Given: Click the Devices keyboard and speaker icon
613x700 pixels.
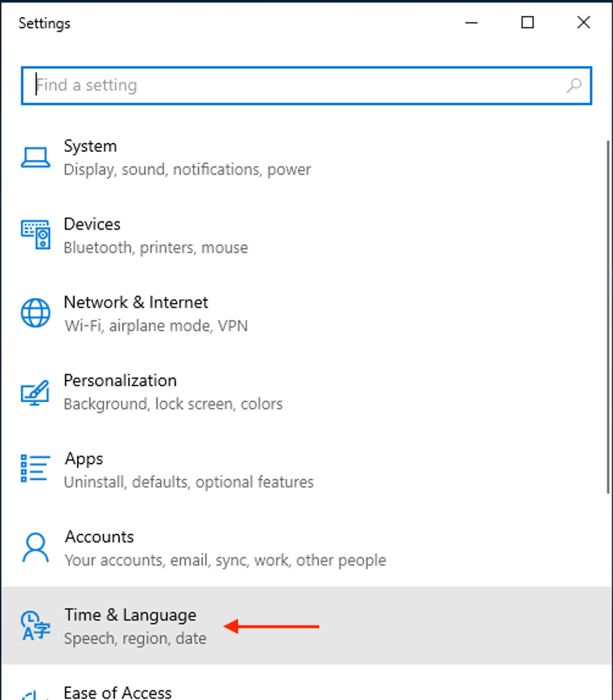Looking at the screenshot, I should click(35, 235).
